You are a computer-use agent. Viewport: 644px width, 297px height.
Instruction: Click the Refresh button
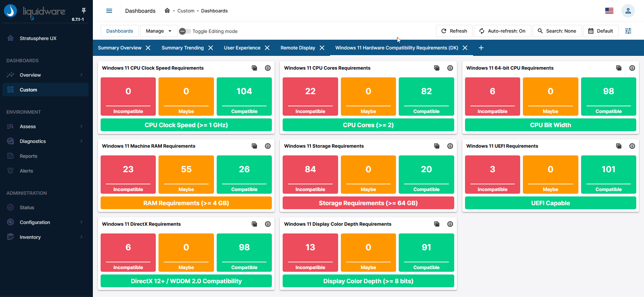click(x=454, y=31)
